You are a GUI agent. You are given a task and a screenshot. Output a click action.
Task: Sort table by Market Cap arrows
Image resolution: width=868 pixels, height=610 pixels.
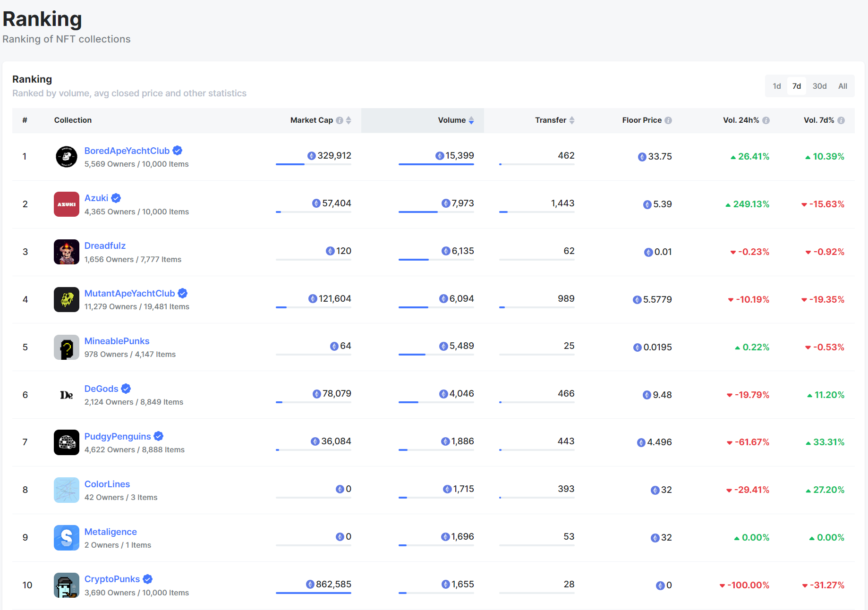point(349,120)
